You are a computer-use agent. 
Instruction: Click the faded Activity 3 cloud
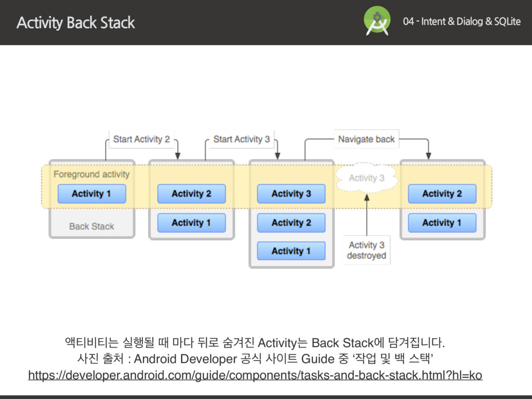[366, 178]
